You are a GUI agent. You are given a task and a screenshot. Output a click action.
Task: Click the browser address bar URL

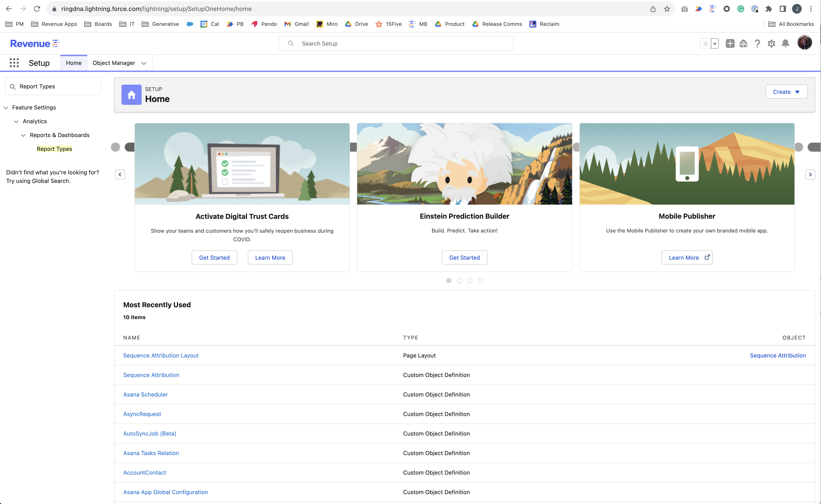156,9
